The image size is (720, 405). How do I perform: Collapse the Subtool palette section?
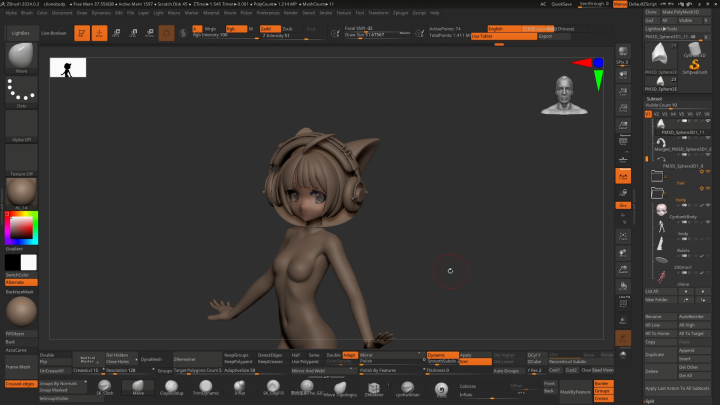click(x=655, y=99)
